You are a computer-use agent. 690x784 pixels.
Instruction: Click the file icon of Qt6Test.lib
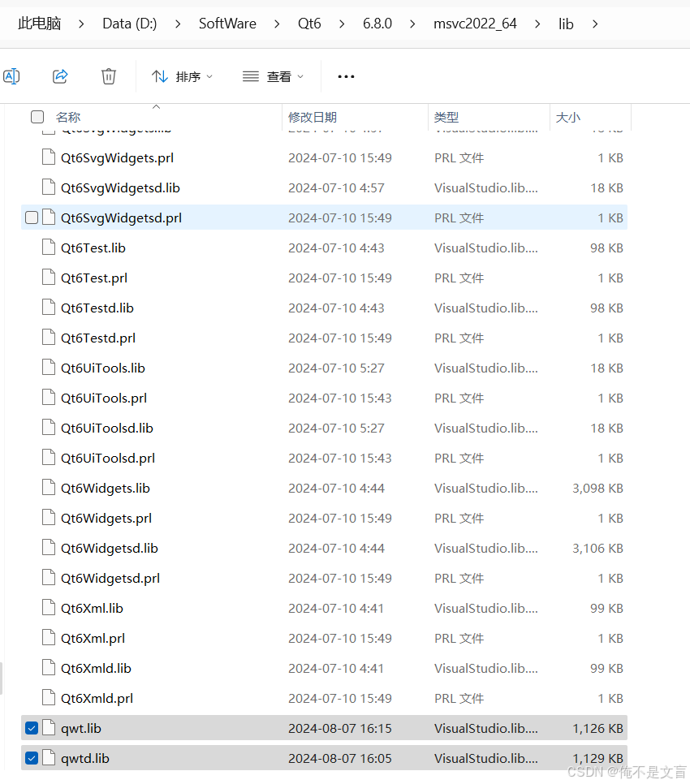pos(49,247)
